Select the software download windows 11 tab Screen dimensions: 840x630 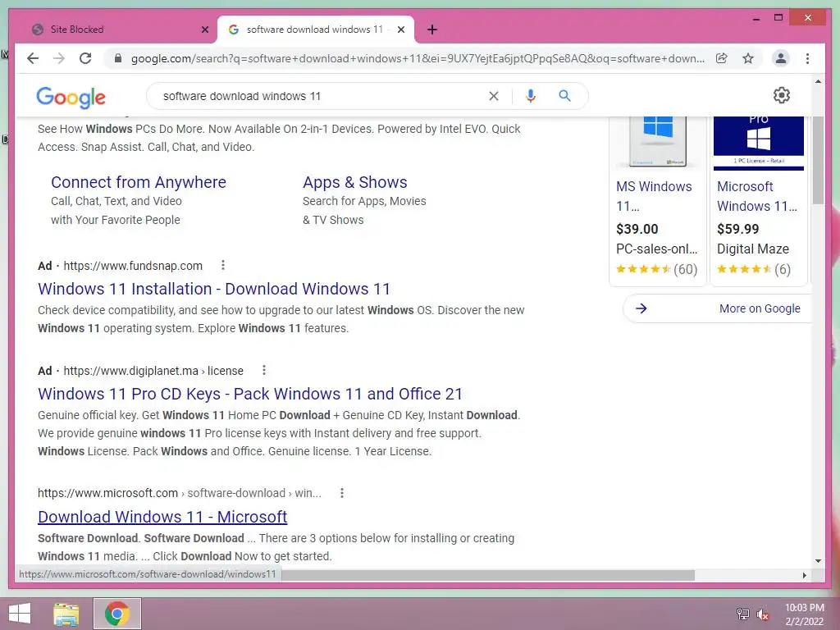pyautogui.click(x=315, y=30)
